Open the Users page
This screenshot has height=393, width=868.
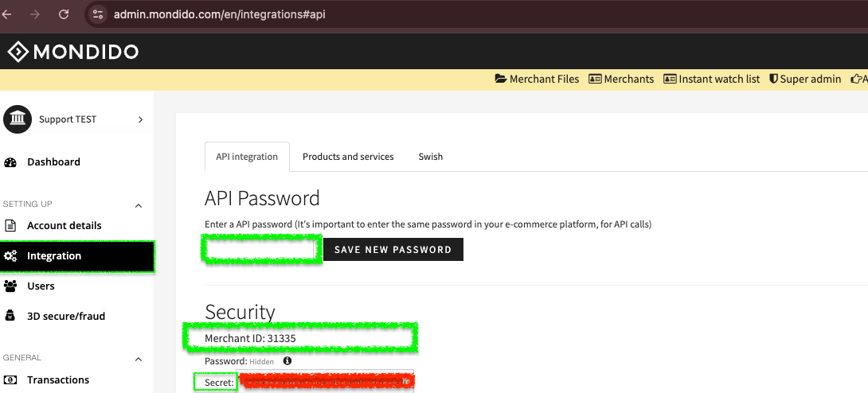point(41,286)
